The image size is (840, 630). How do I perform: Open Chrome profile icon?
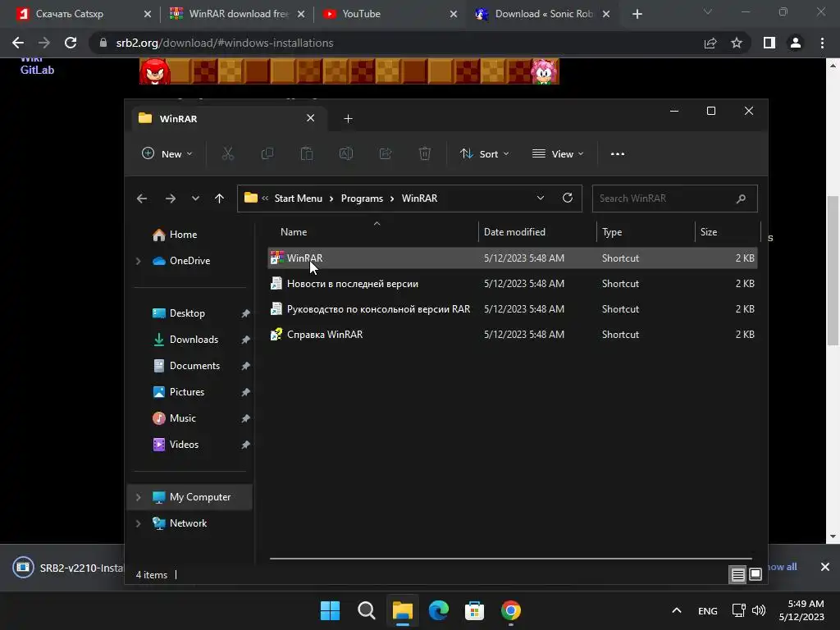tap(796, 43)
